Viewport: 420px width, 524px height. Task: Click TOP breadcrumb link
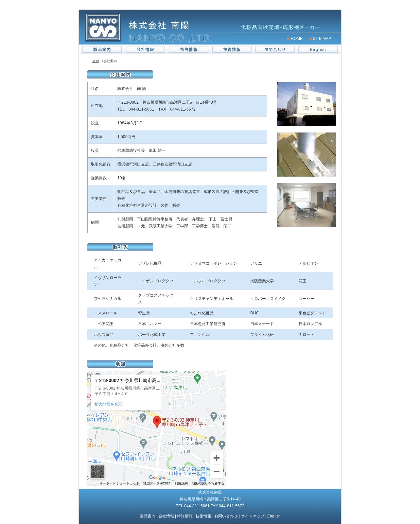[x=96, y=61]
